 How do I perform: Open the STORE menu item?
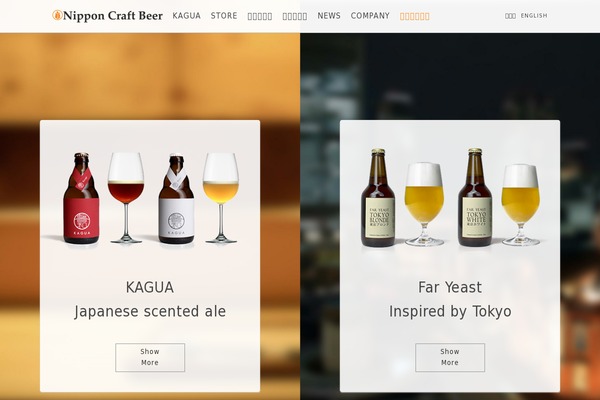(x=224, y=16)
